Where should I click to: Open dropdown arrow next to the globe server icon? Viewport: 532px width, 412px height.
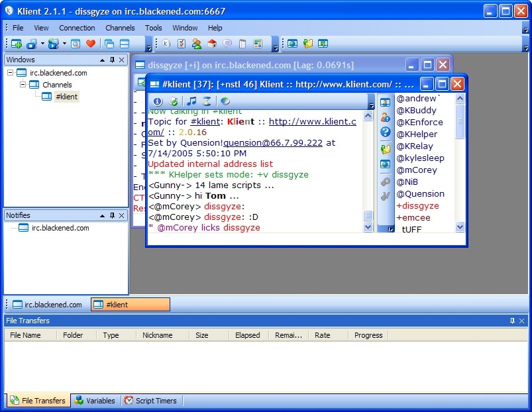[x=64, y=44]
